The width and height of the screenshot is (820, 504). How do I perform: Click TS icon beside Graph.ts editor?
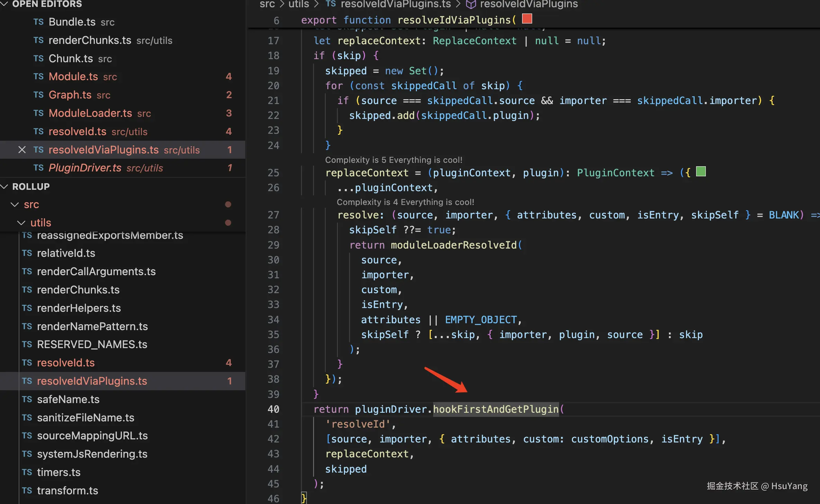[x=38, y=95]
